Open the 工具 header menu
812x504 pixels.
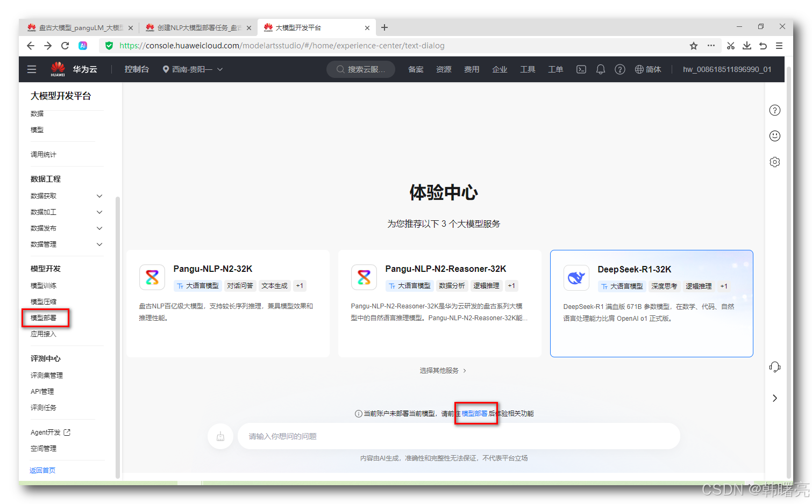528,69
